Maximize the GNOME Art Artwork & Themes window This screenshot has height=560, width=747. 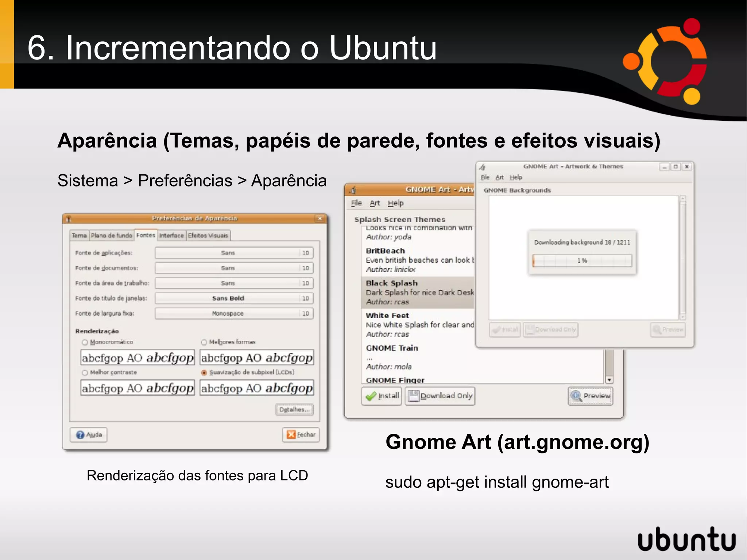coord(676,167)
